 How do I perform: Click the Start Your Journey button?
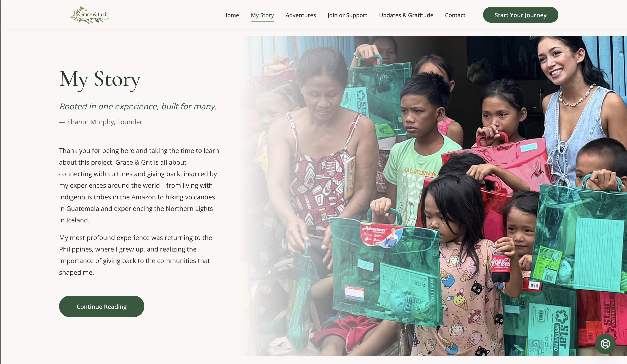pos(521,15)
